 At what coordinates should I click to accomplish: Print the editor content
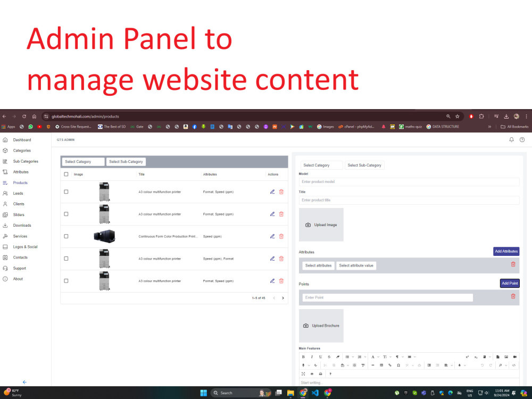320,373
